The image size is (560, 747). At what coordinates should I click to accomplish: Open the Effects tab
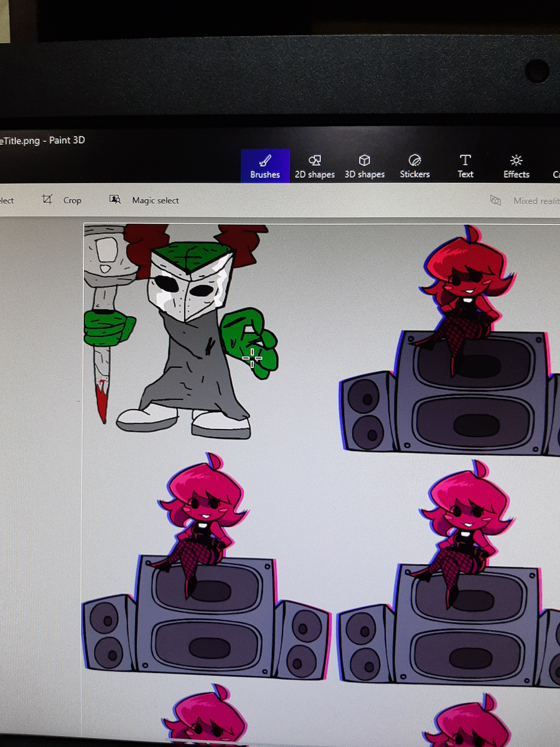[516, 166]
